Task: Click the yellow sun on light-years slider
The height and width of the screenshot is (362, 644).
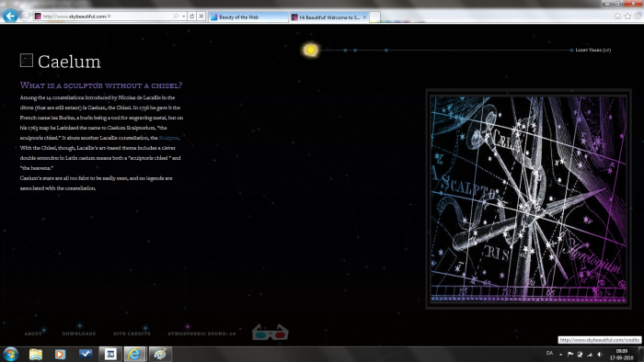Action: [311, 50]
